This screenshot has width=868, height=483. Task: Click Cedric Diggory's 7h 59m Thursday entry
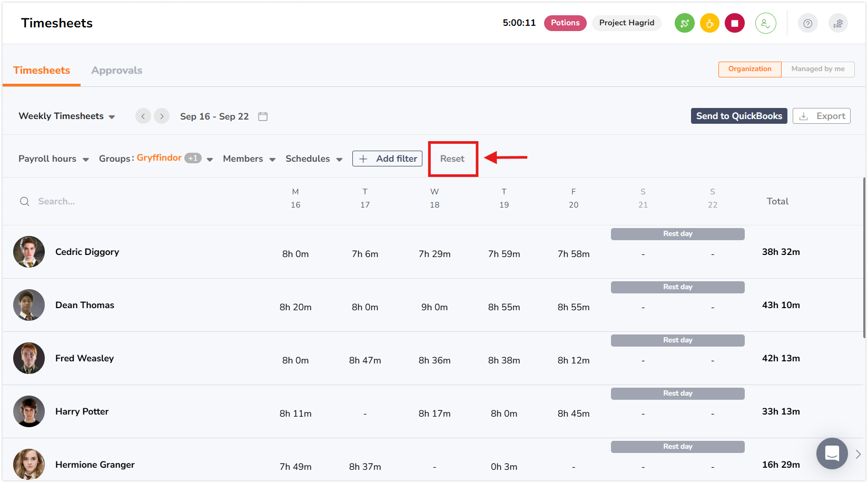point(504,254)
